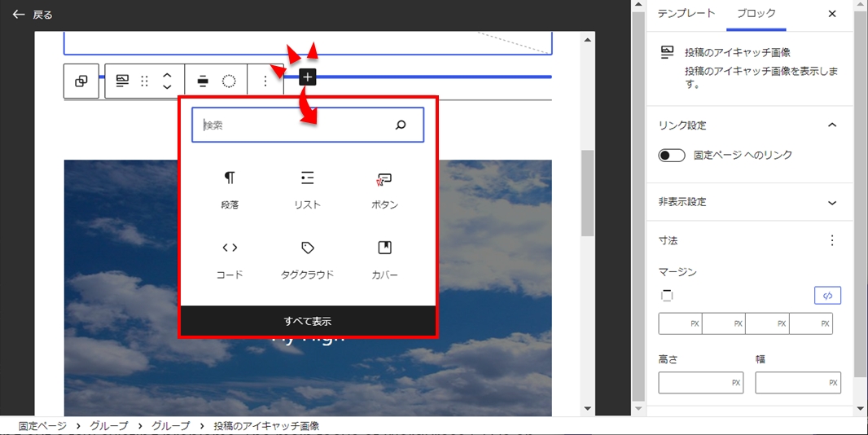Image resolution: width=868 pixels, height=435 pixels.
Task: Click the group parent block icon in toolbar
Action: [x=81, y=81]
